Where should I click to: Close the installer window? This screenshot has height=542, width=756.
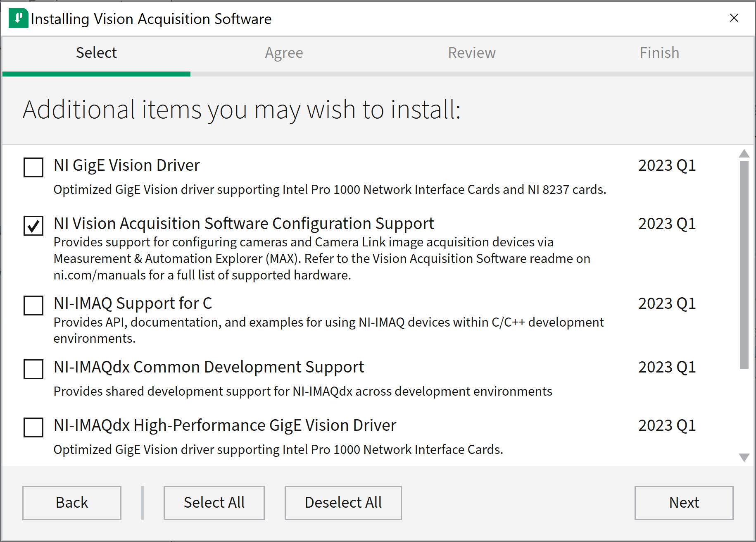click(734, 18)
